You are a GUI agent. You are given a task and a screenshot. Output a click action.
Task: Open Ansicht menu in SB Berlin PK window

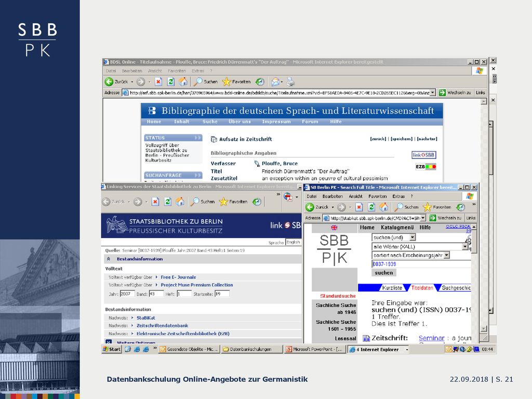(355, 196)
